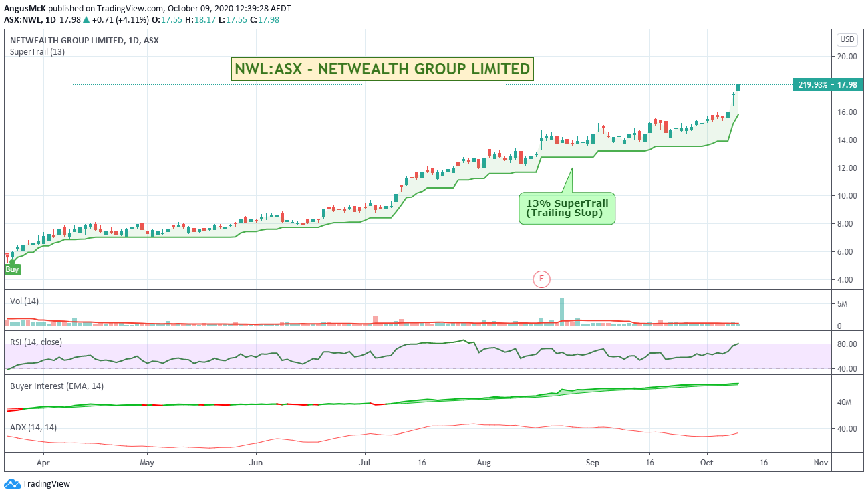Click the Nov date axis label
Image resolution: width=868 pixels, height=496 pixels.
[x=821, y=462]
